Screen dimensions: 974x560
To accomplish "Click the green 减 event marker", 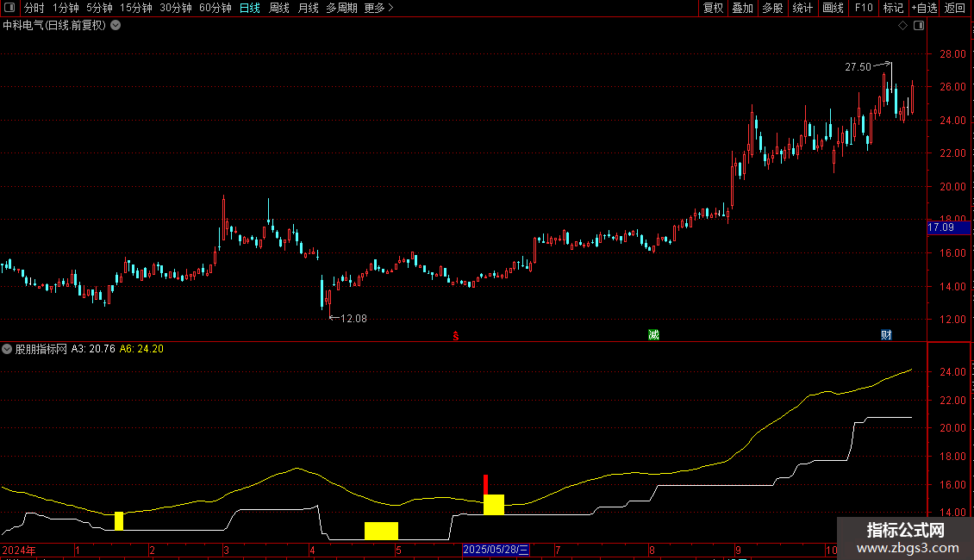I will coord(653,335).
